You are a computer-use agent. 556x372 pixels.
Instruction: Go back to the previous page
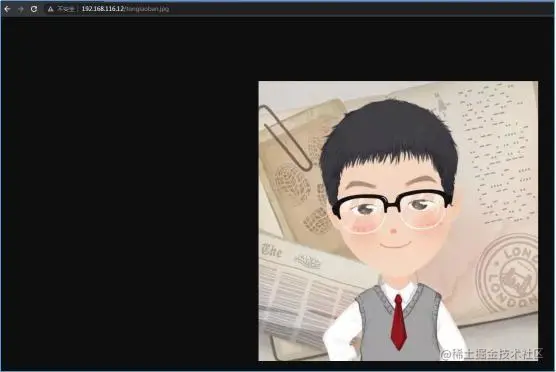[7, 9]
